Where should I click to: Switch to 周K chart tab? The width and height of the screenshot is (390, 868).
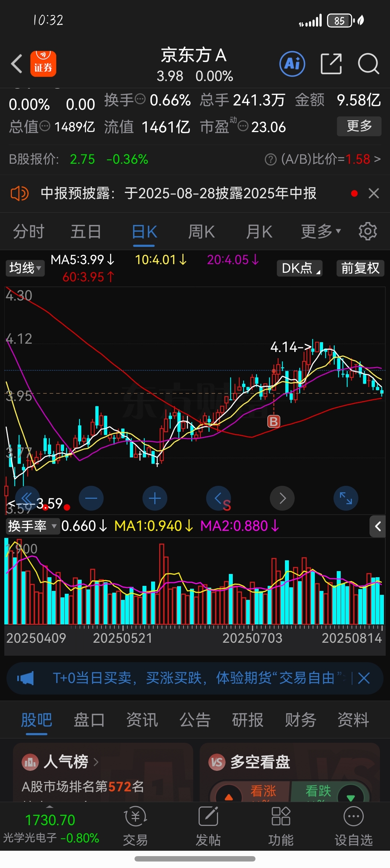tap(201, 231)
